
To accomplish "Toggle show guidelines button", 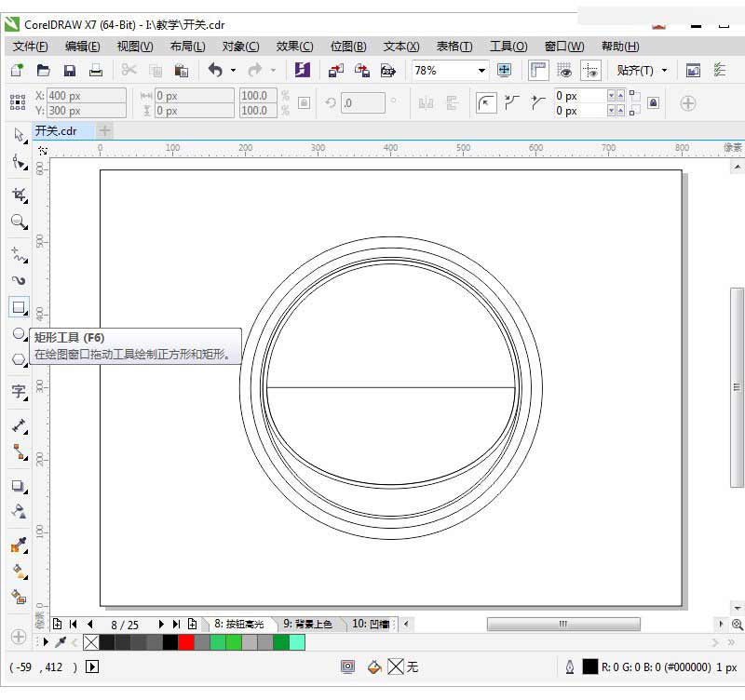I will (590, 71).
